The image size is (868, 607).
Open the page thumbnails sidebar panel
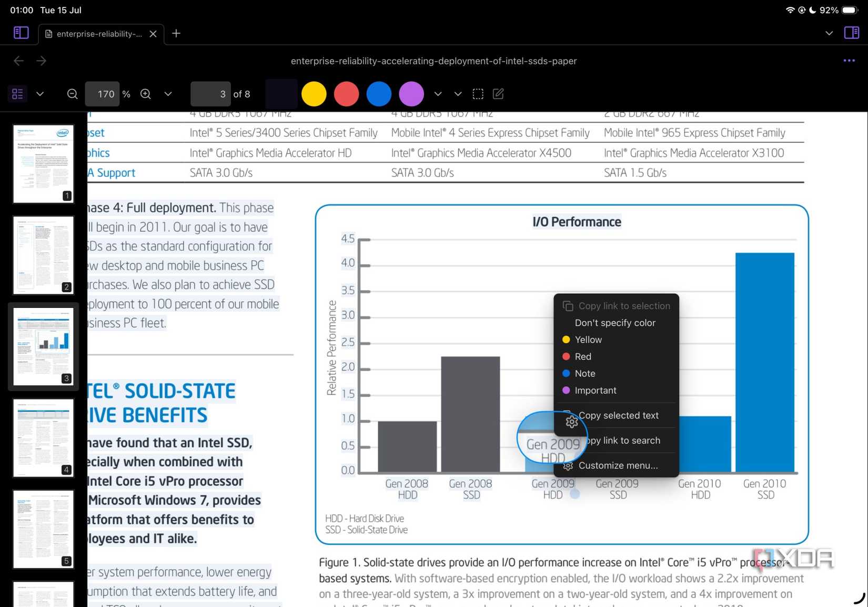[17, 93]
